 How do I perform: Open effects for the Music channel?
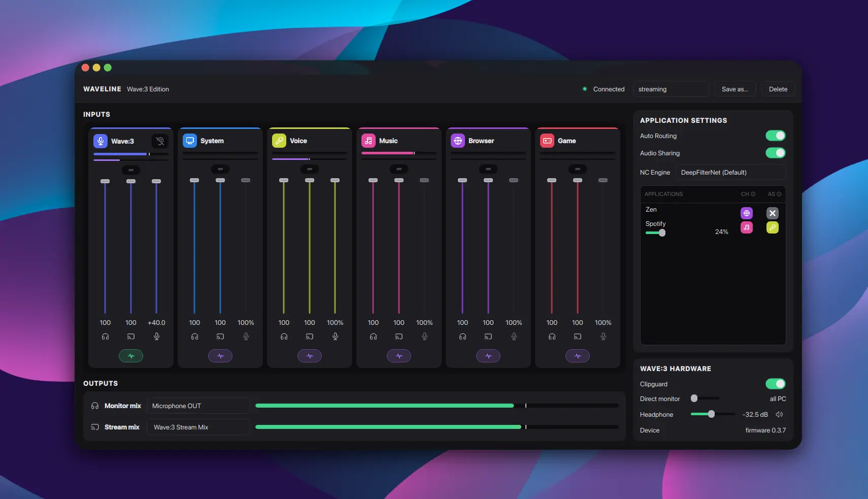[x=399, y=356]
